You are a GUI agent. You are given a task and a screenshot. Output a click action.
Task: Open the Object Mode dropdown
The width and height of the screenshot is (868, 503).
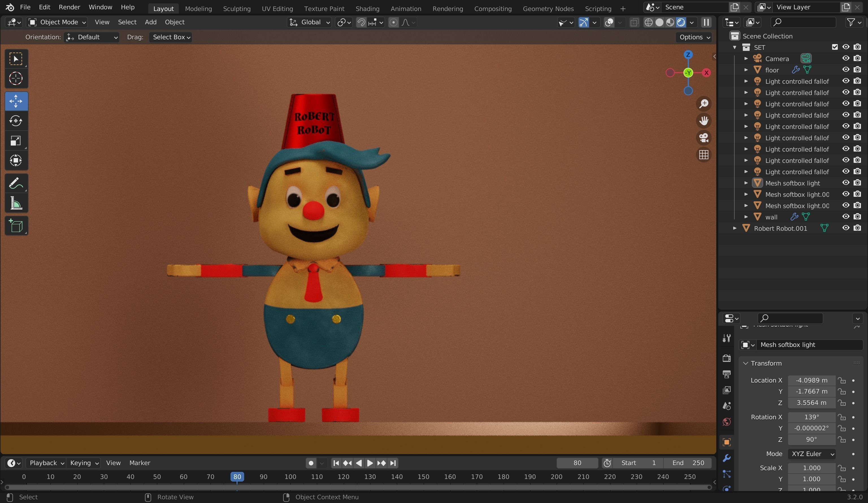[x=57, y=22]
